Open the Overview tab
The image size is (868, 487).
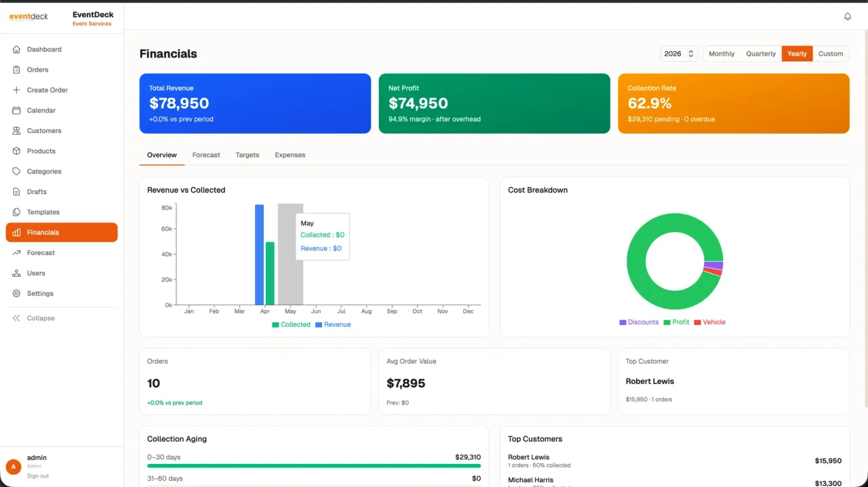162,155
